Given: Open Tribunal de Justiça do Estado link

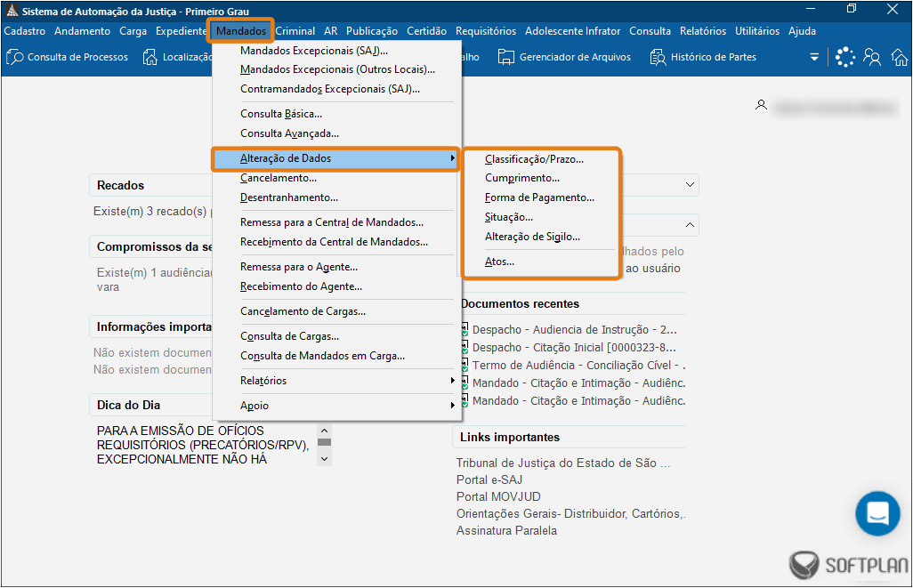Looking at the screenshot, I should (x=563, y=463).
